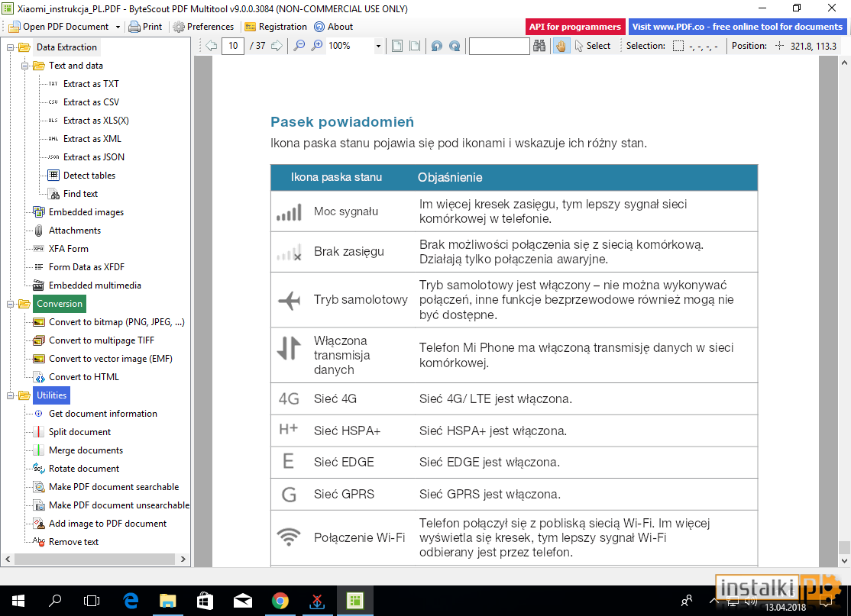
Task: Open Split document utility
Action: pos(79,432)
